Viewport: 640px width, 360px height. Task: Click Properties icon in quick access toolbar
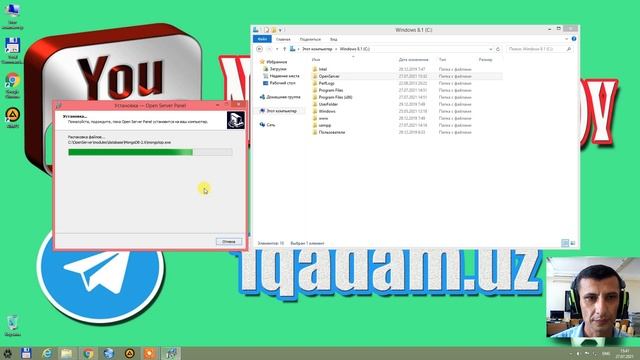click(266, 30)
